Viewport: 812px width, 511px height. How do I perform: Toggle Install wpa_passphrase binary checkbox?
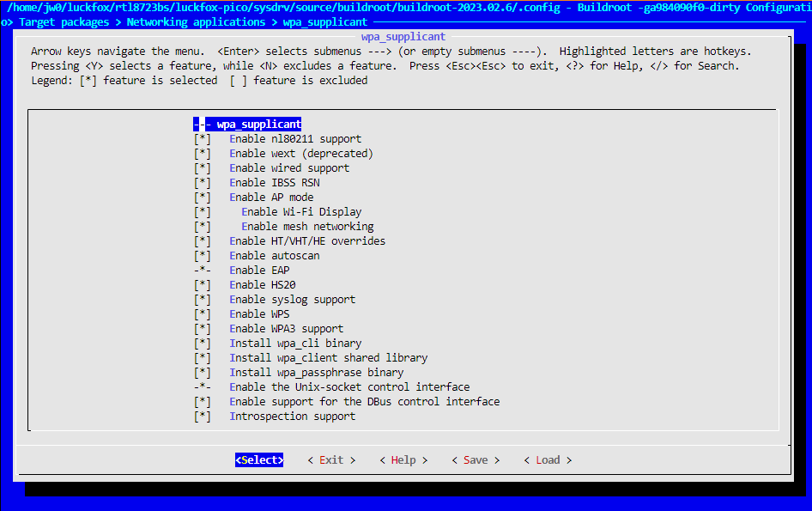(203, 372)
